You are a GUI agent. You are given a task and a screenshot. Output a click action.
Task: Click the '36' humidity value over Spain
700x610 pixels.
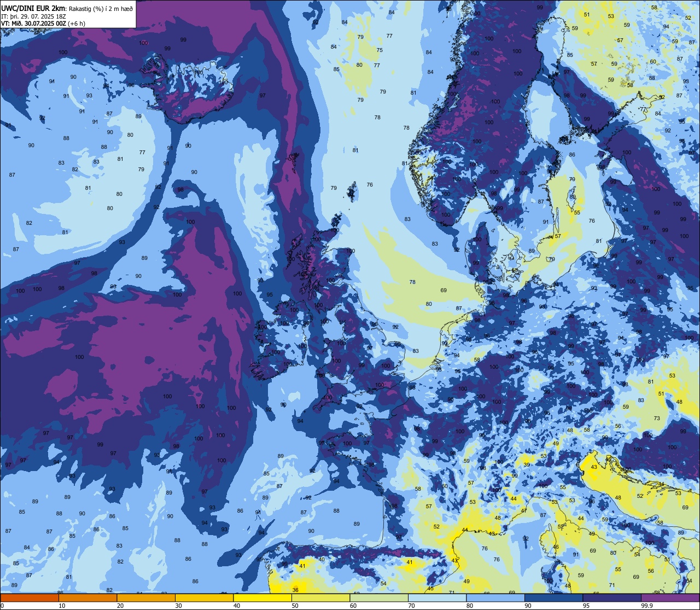pyautogui.click(x=295, y=590)
